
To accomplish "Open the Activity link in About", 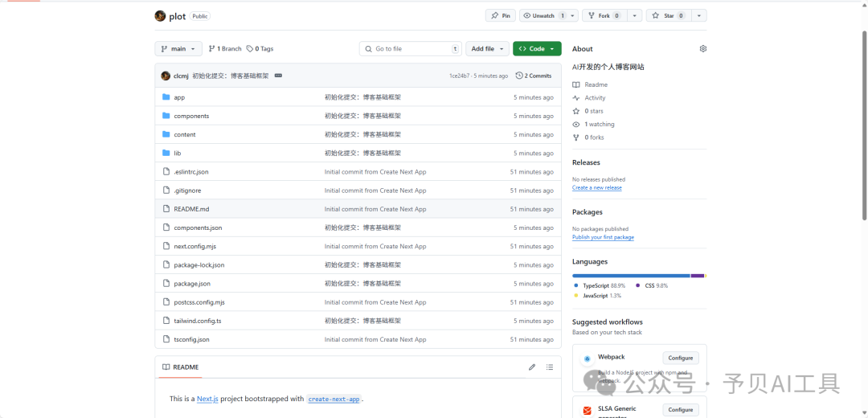I will pyautogui.click(x=590, y=98).
